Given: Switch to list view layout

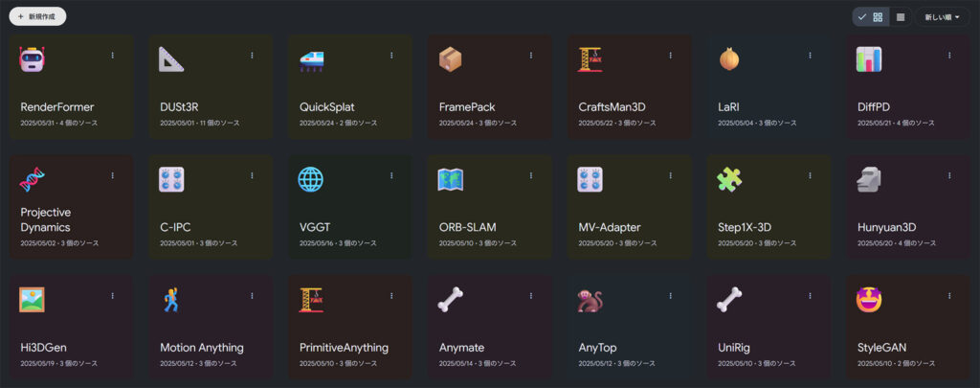Looking at the screenshot, I should click(901, 17).
